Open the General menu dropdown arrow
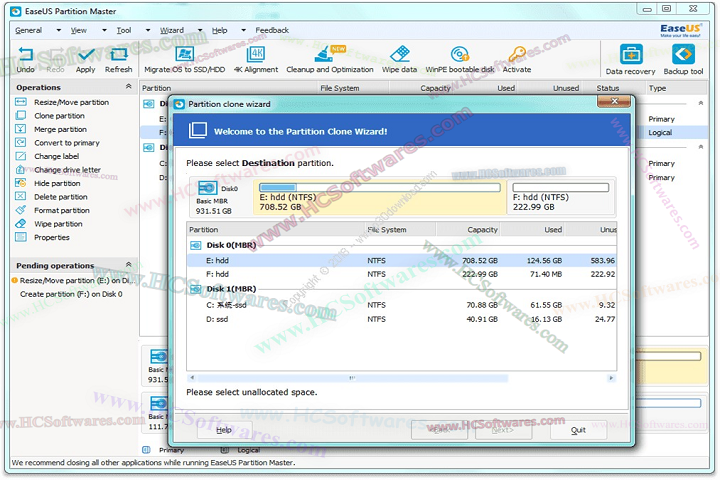Viewport: 720px width, 480px height. (58, 30)
